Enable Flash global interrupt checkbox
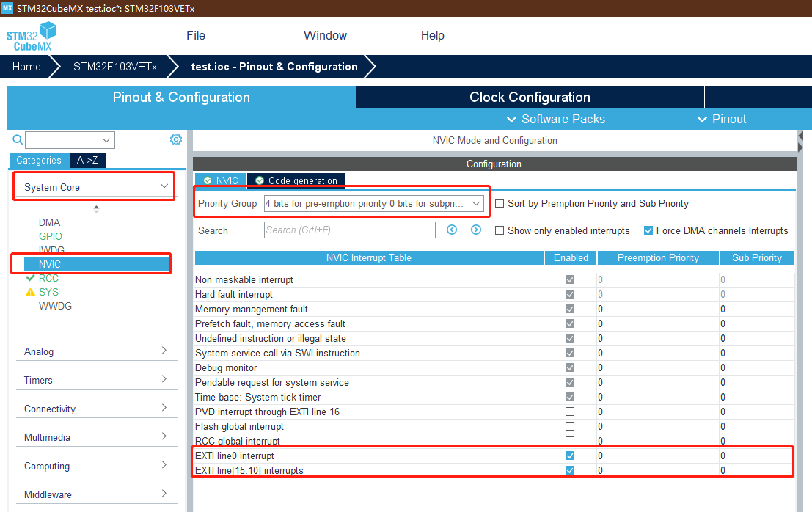 point(570,426)
